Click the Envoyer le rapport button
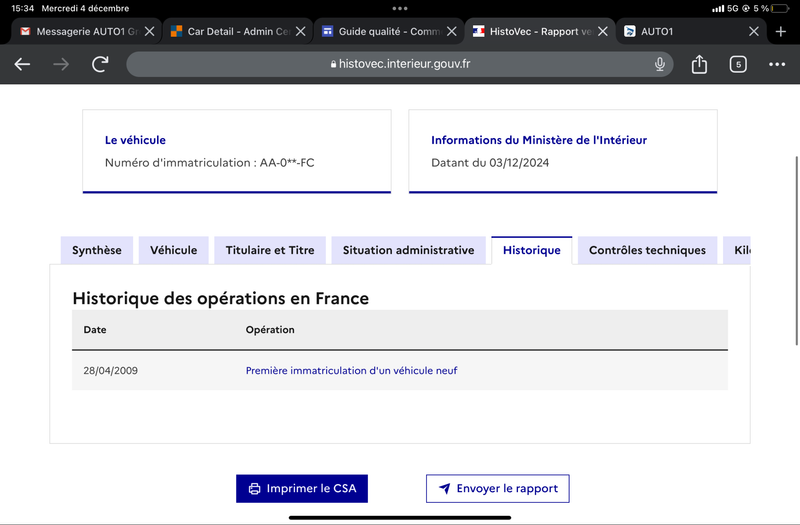The width and height of the screenshot is (800, 525). 498,489
